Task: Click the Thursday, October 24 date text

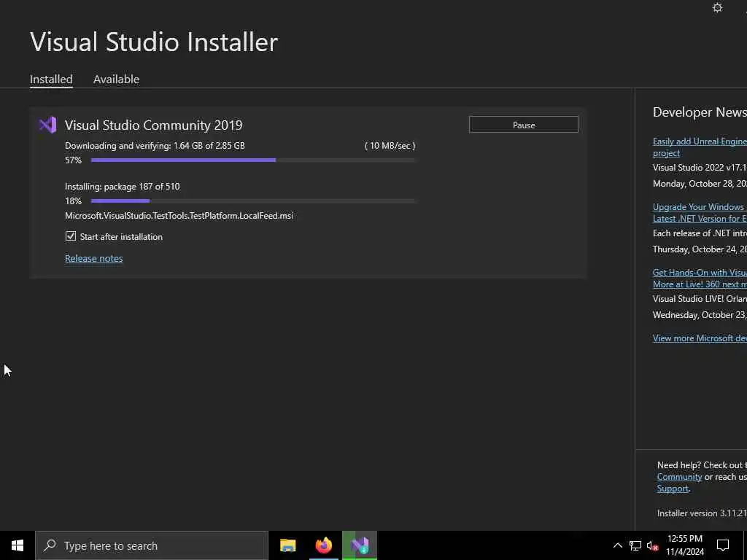Action: click(700, 249)
